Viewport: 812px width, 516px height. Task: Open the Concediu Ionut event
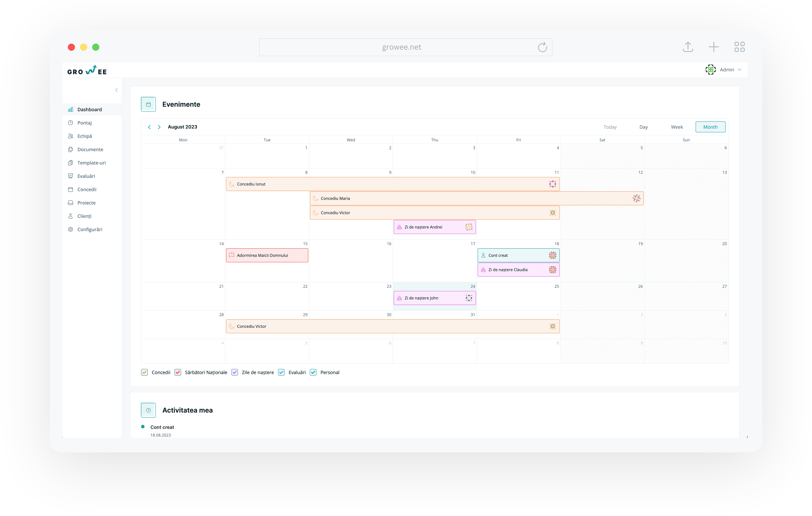393,184
